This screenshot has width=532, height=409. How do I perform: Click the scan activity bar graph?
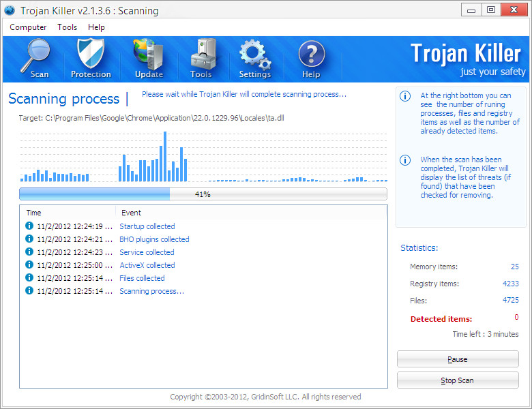click(203, 157)
